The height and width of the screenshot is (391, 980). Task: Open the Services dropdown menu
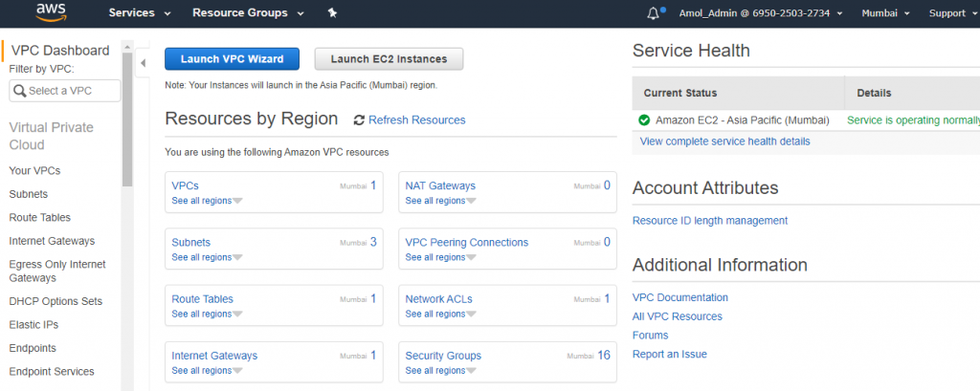point(140,13)
